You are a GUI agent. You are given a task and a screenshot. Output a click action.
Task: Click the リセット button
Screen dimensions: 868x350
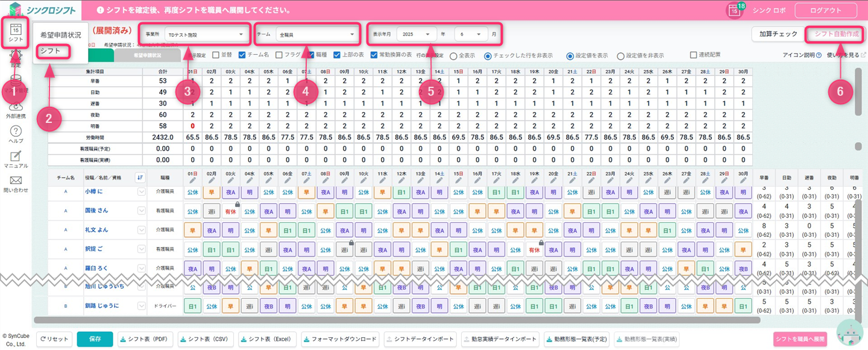(x=55, y=339)
